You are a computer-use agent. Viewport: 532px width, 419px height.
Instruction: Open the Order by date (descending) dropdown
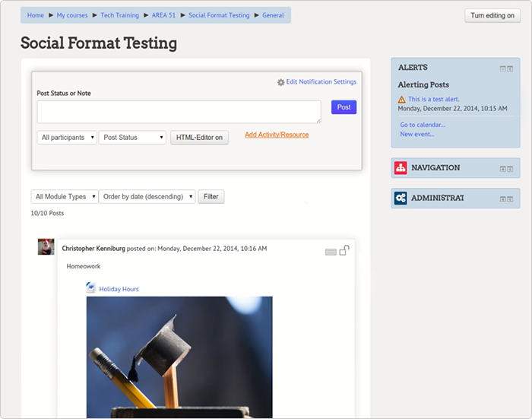147,197
